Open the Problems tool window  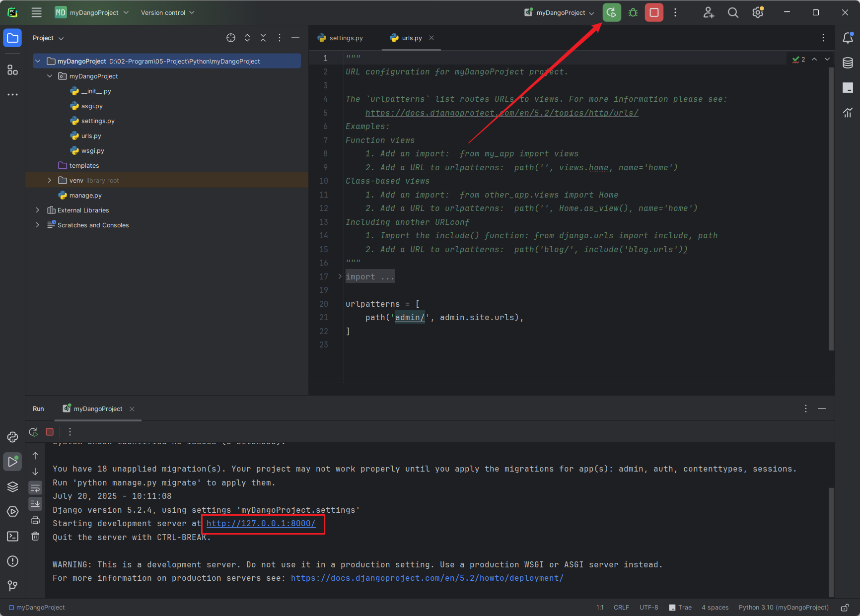pyautogui.click(x=12, y=561)
